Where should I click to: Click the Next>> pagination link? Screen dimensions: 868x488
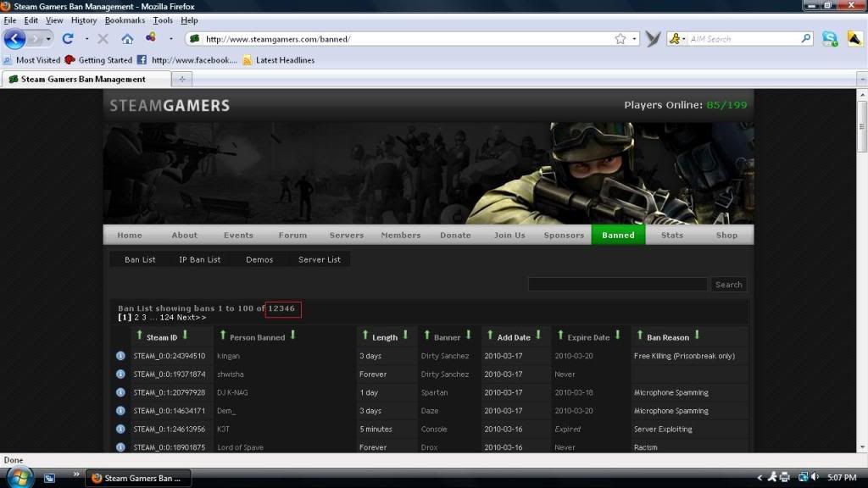click(x=192, y=317)
